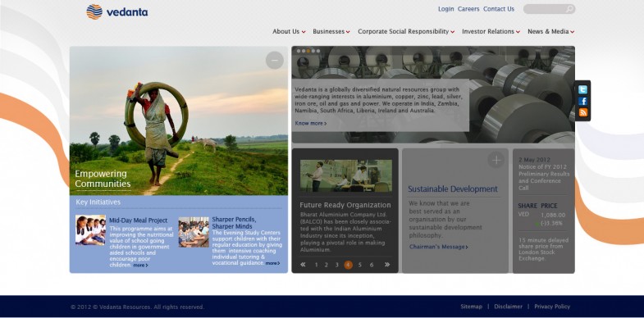
Task: Select the last banner carousel dot
Action: pos(317,52)
